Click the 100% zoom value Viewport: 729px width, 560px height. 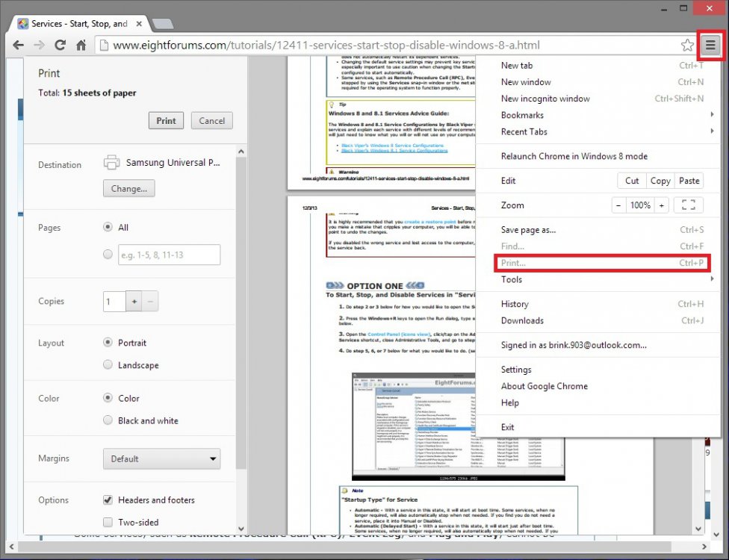(639, 205)
